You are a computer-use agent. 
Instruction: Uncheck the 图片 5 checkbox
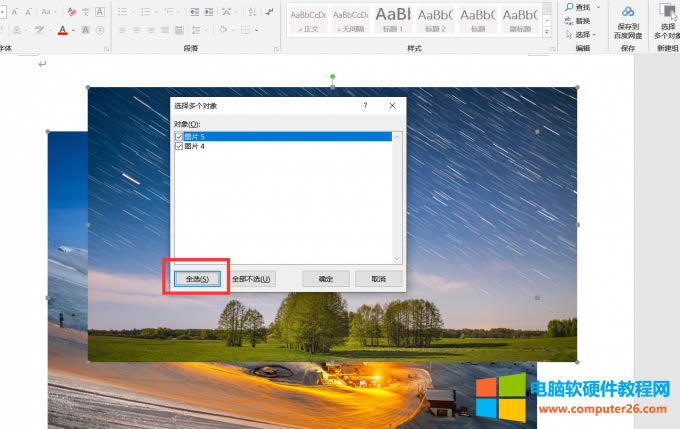point(179,136)
